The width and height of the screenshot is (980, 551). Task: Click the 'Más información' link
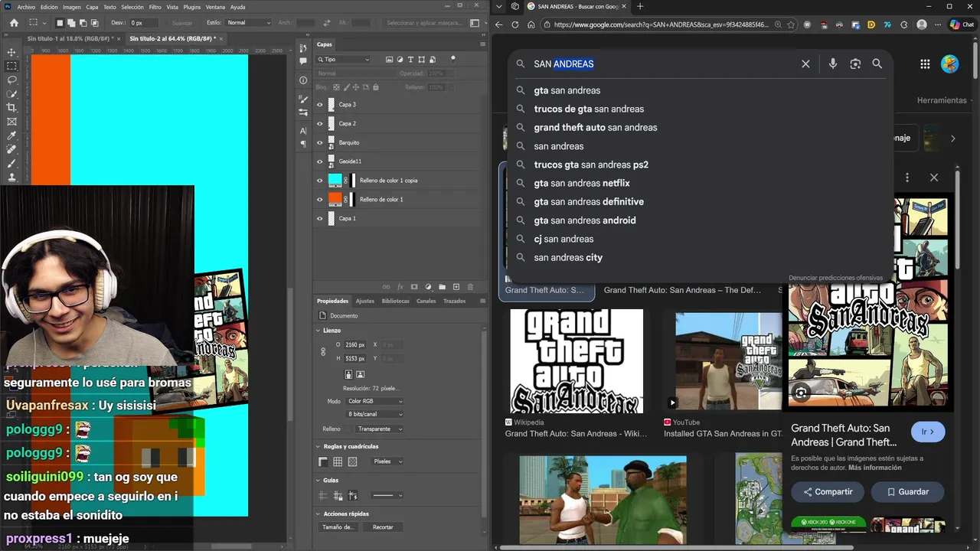pyautogui.click(x=874, y=468)
